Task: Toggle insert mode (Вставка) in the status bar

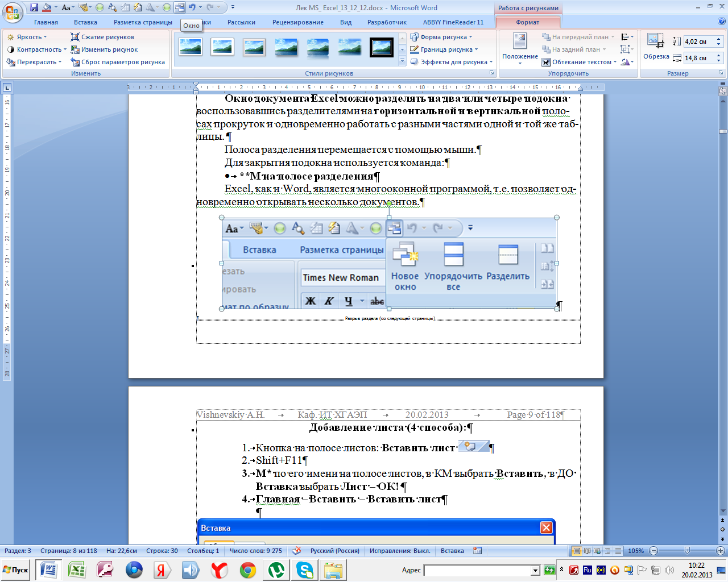Action: pos(452,551)
